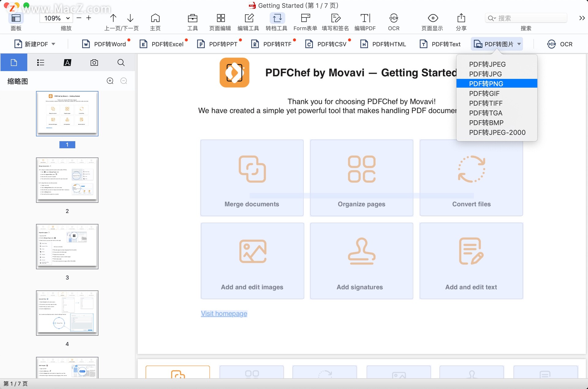Click the Add and edit text card
The width and height of the screenshot is (588, 389).
(x=471, y=261)
